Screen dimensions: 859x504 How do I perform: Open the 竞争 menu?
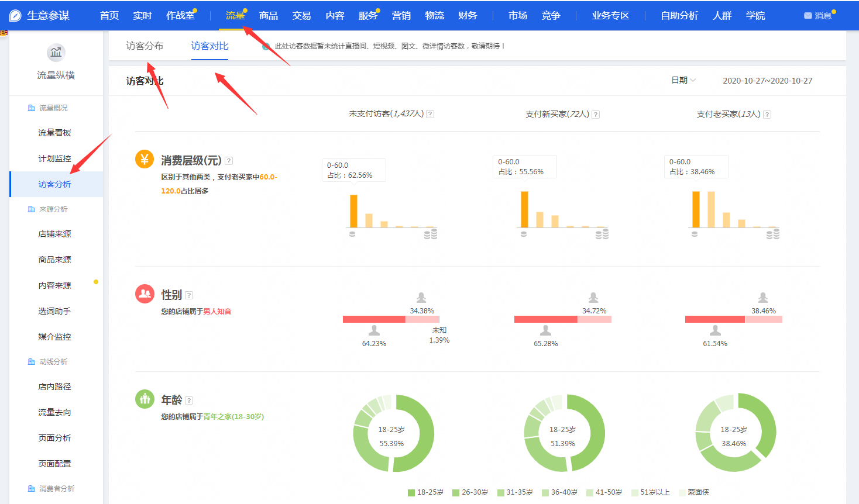[x=551, y=16]
